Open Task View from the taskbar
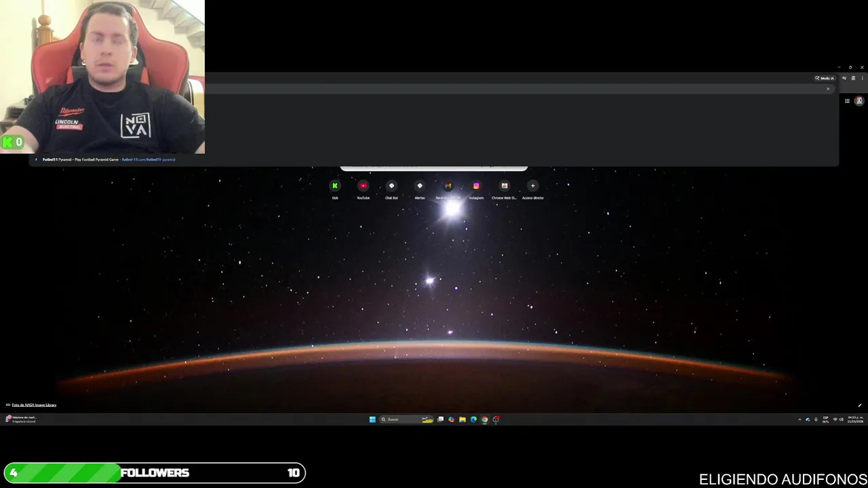 tap(441, 420)
